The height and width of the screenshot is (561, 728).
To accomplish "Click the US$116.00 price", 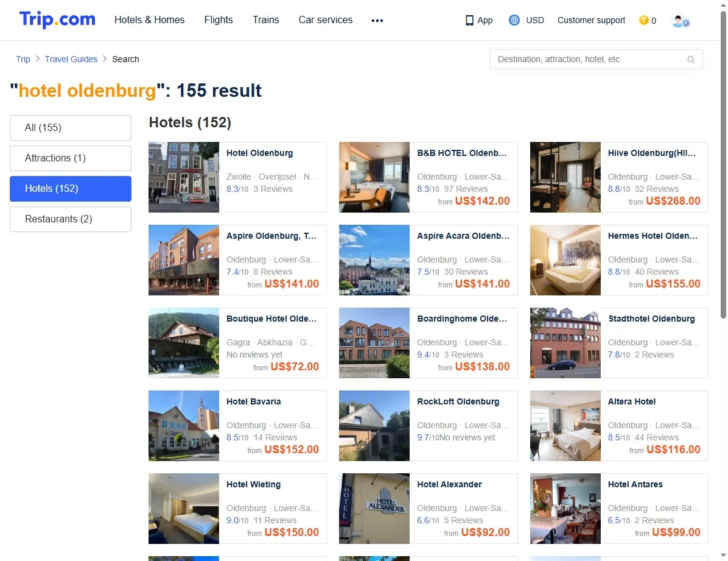I will click(x=673, y=450).
